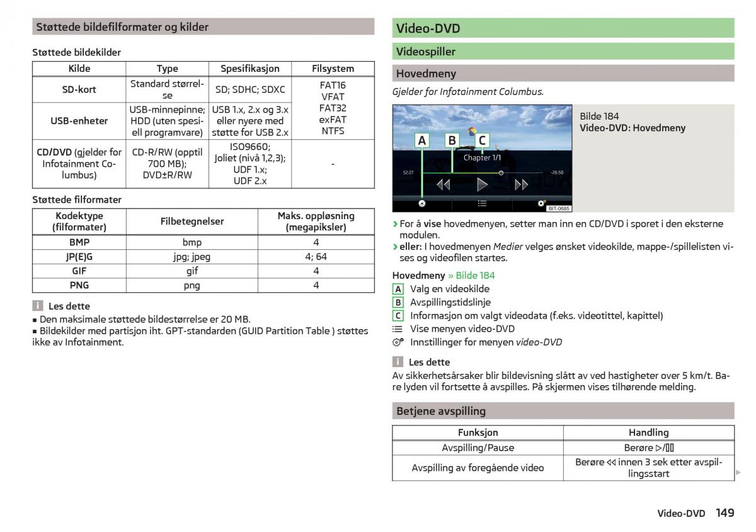Image resolution: width=756 pixels, height=532 pixels.
Task: Click the 'Betjene avspilling' heading
Action: 563,411
